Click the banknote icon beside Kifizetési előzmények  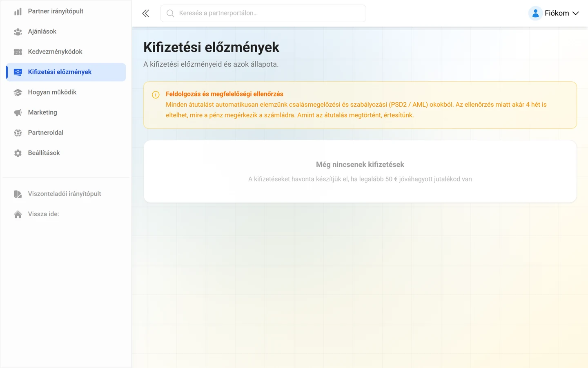[x=18, y=72]
